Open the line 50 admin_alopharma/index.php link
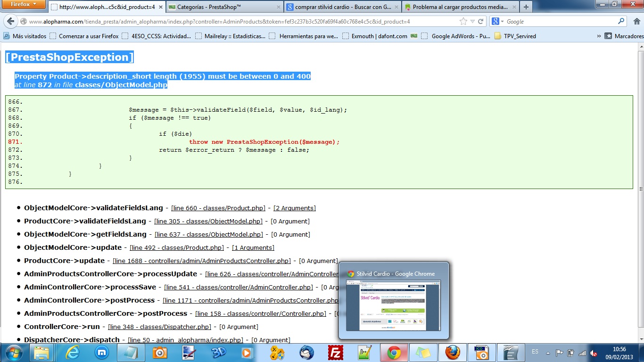Screen dimensions: 644x362 point(185,340)
